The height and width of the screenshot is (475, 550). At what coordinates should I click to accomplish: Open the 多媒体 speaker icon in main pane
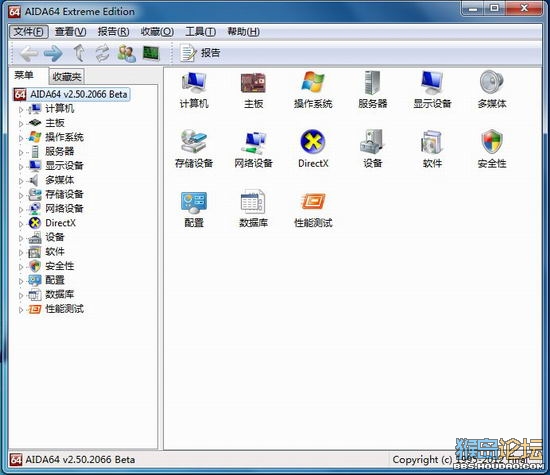coord(492,89)
